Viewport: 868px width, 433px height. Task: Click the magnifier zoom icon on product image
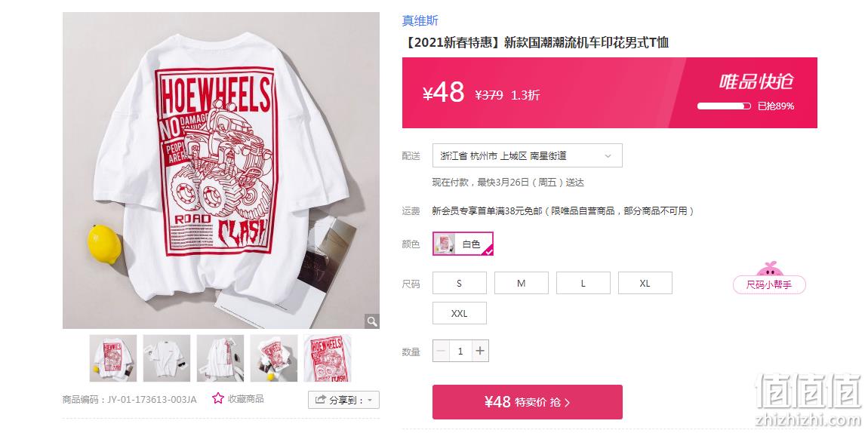(371, 321)
